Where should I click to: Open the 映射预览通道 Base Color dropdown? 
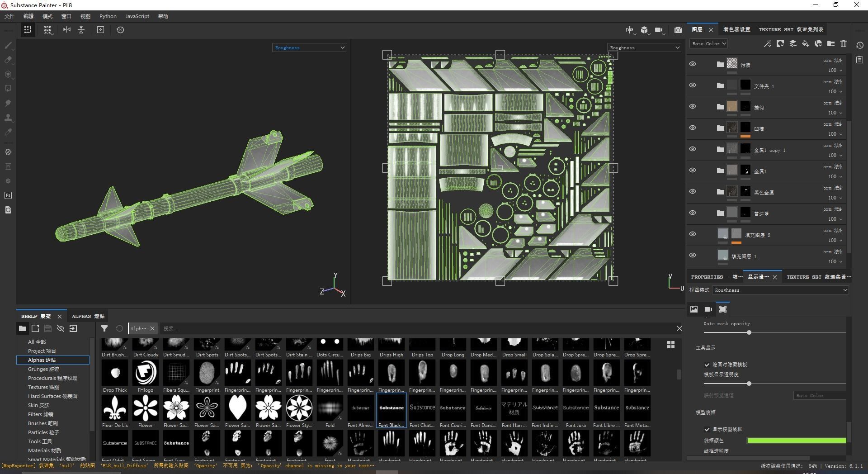coord(820,396)
